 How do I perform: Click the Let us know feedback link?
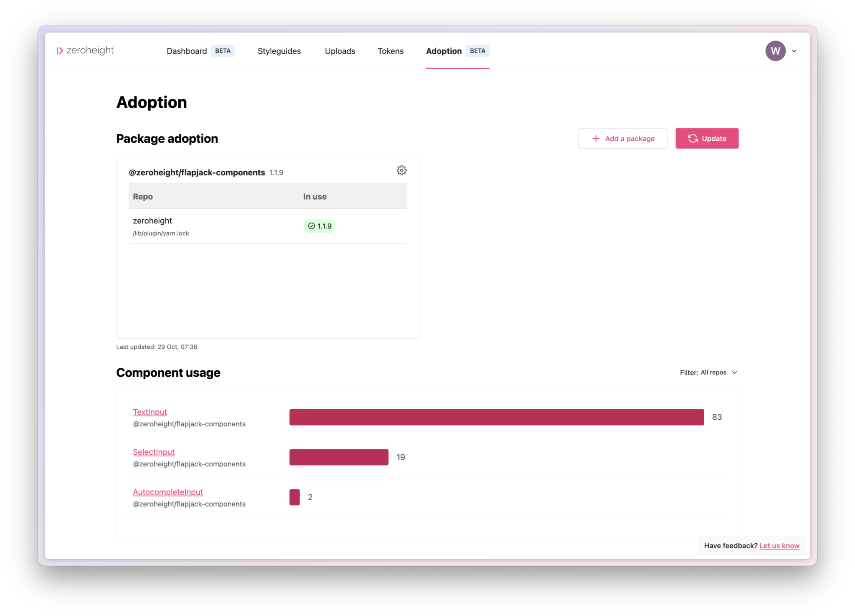tap(779, 545)
